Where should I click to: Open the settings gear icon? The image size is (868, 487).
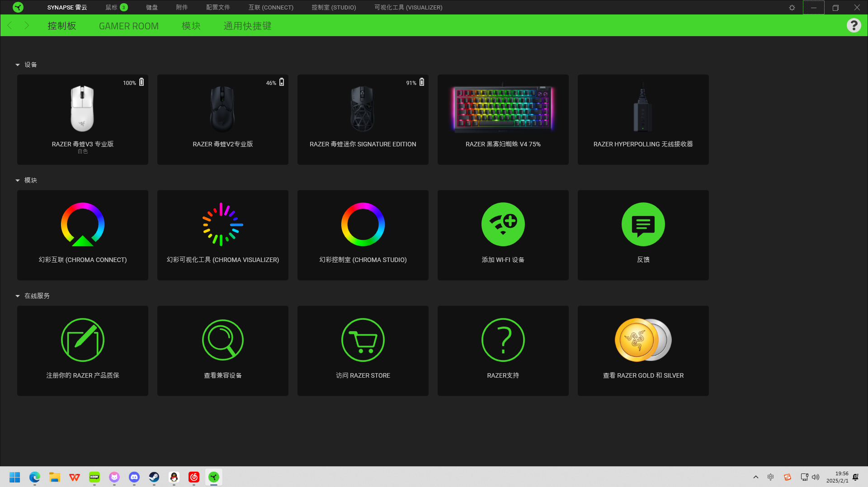pos(792,8)
